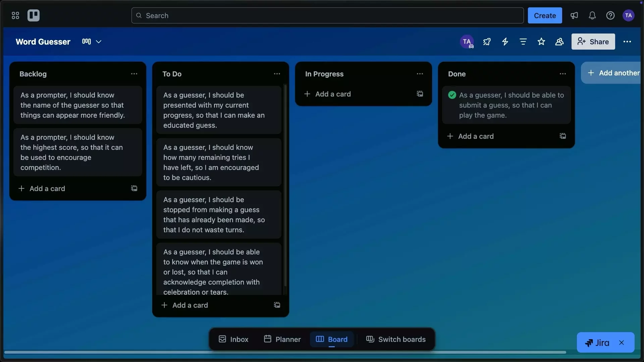Star the Word Guesser board
This screenshot has height=362, width=644.
pos(542,42)
